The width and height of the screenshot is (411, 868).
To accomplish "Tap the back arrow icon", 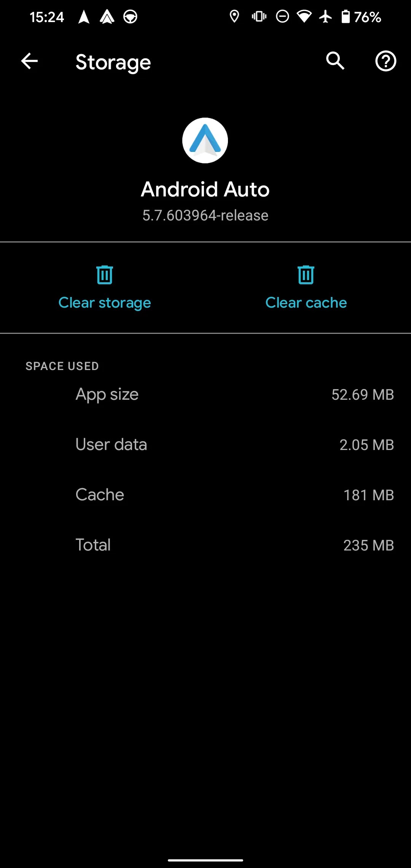I will tap(29, 61).
